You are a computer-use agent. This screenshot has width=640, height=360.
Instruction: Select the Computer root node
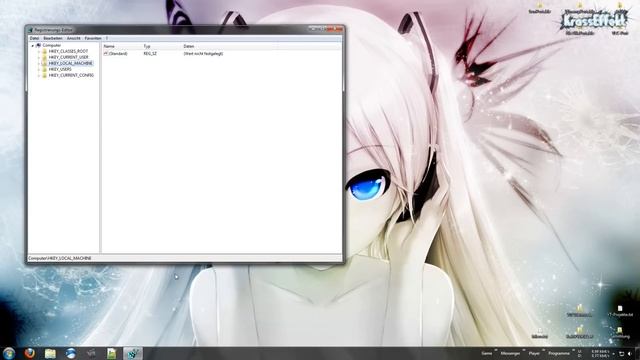tap(52, 46)
